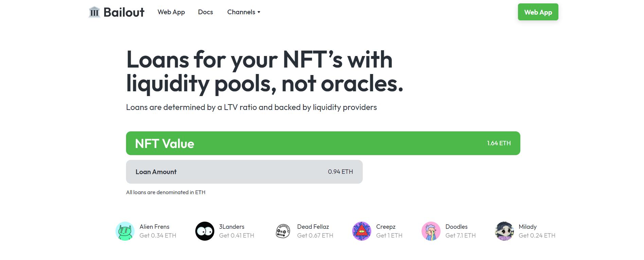Open the Channels dropdown arrow
Image resolution: width=644 pixels, height=260 pixels.
click(259, 12)
